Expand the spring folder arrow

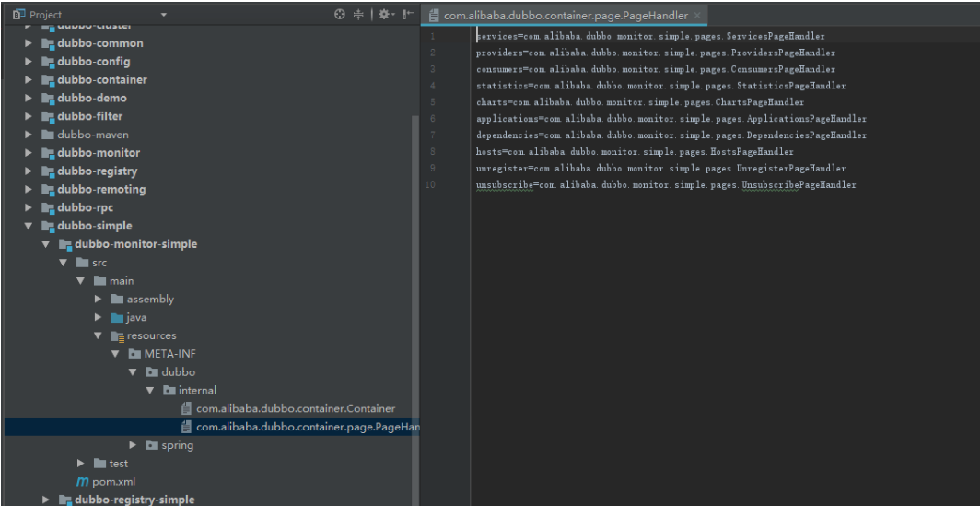133,445
